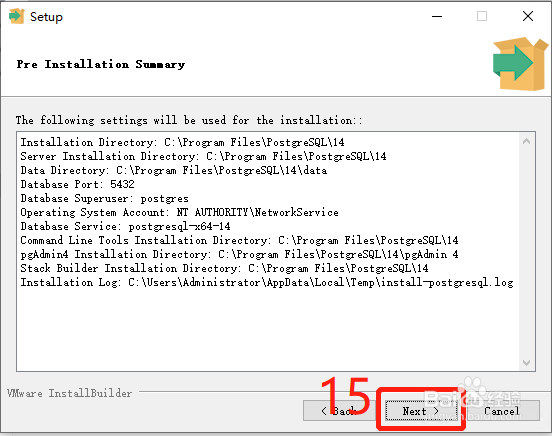The height and width of the screenshot is (436, 552).
Task: Click the 'Operating System Account' line
Action: 180,212
